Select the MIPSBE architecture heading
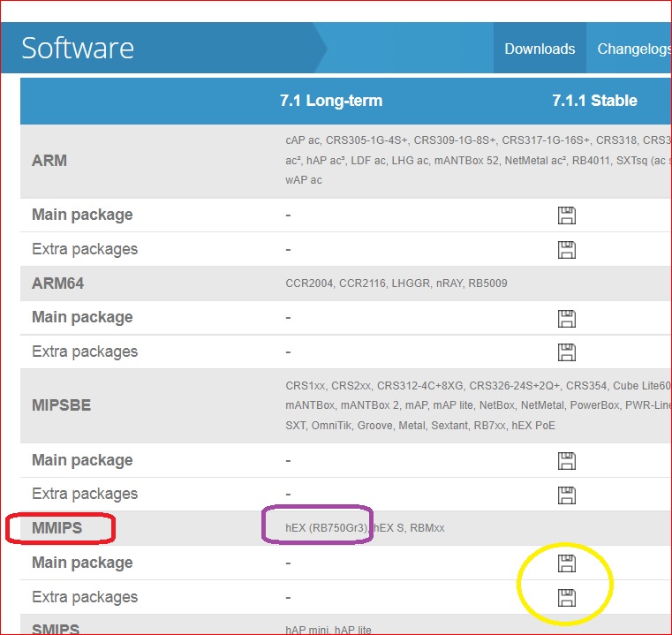This screenshot has width=672, height=635. (x=61, y=405)
